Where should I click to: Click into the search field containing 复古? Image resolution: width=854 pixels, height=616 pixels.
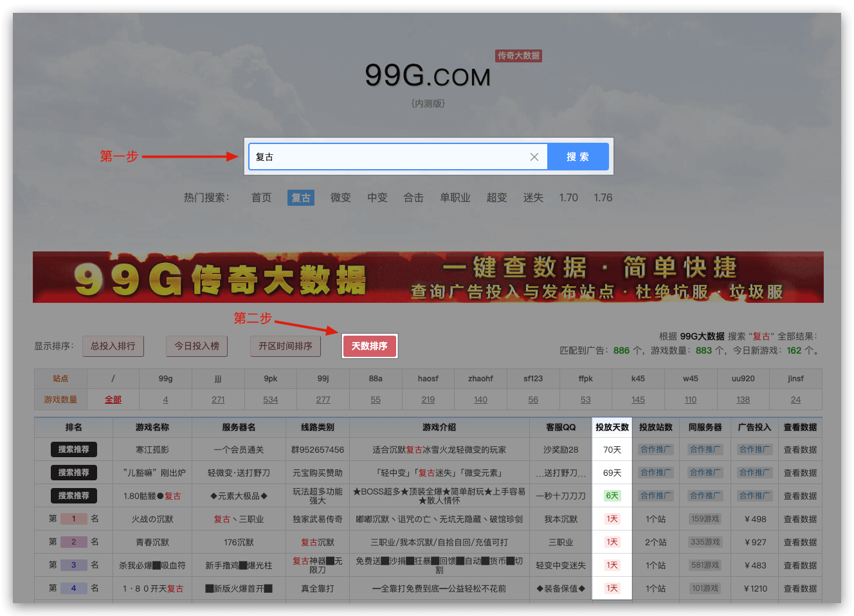point(386,157)
